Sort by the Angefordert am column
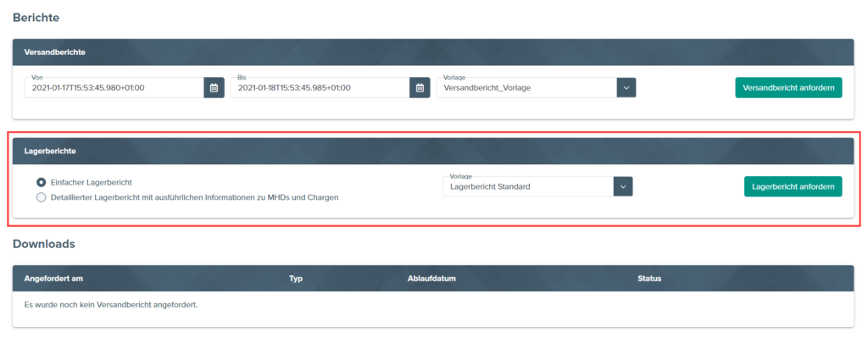Viewport: 868px width, 343px height. point(53,278)
